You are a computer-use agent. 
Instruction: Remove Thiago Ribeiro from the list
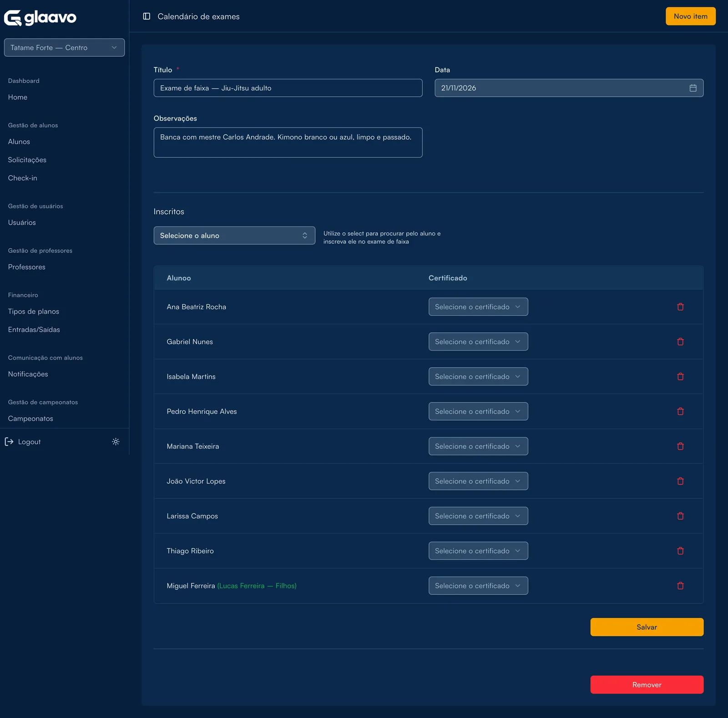click(x=680, y=551)
